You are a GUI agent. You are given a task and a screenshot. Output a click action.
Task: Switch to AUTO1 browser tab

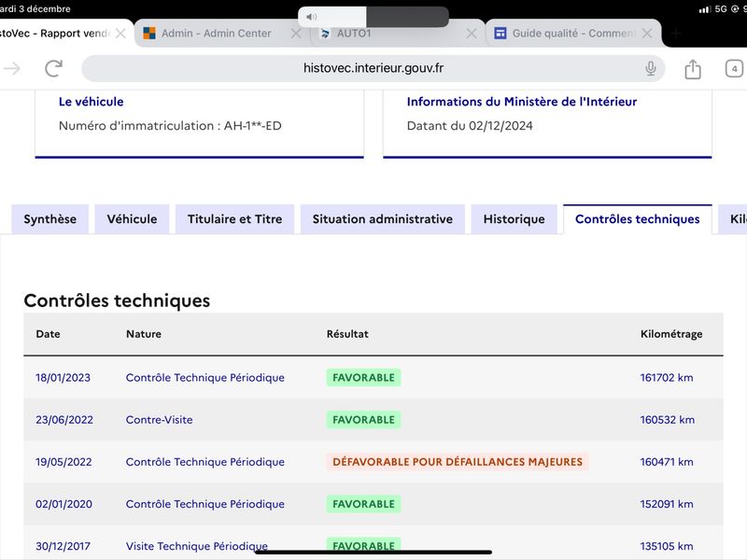pos(398,34)
